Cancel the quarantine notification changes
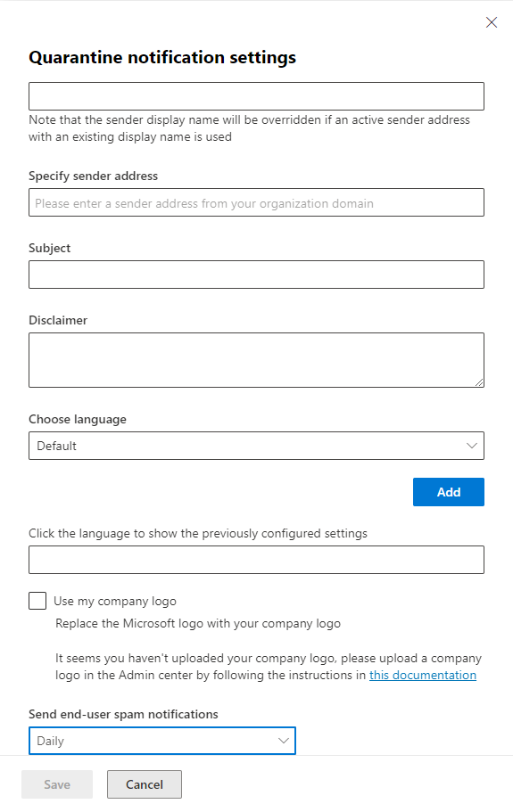Viewport: 513px width, 812px height. click(x=145, y=784)
